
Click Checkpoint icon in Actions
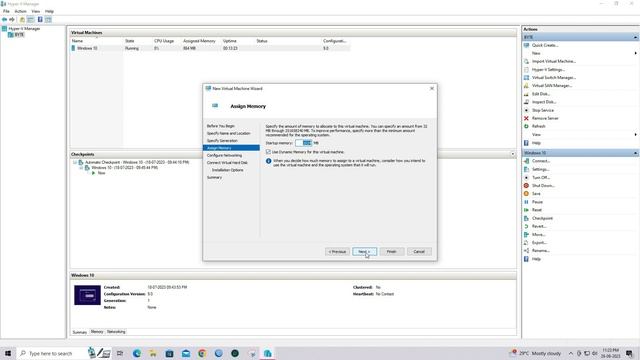coord(527,218)
